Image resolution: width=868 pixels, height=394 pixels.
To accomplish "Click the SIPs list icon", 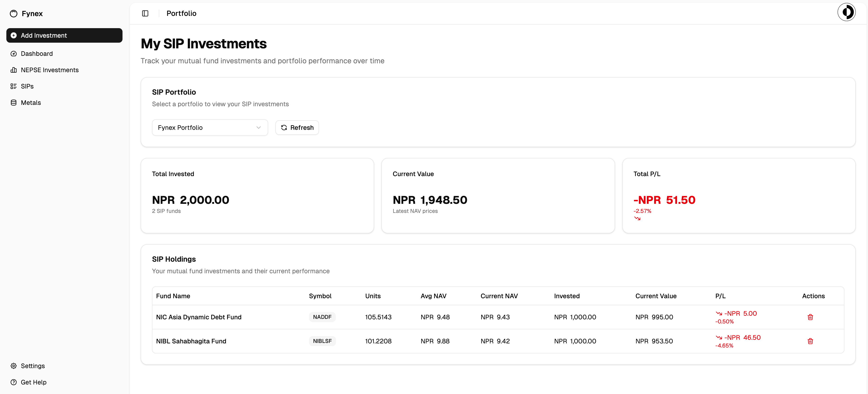I will pyautogui.click(x=13, y=86).
